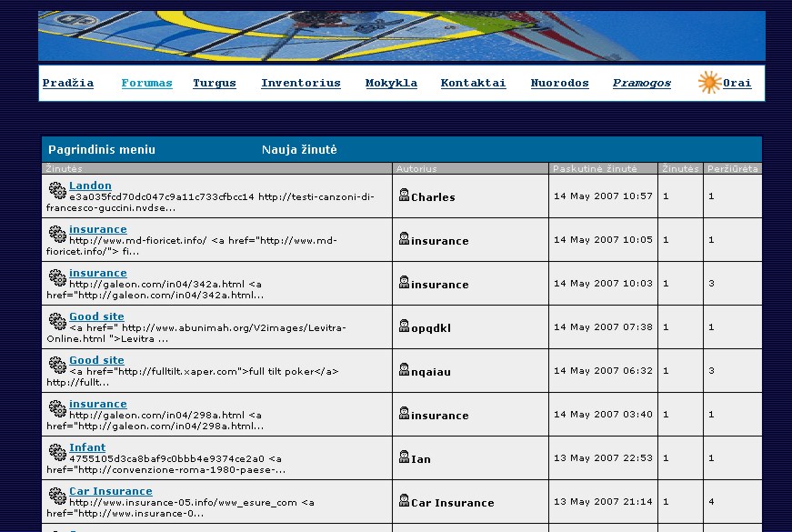Click the Paskutinė žinutė column header

click(x=595, y=169)
